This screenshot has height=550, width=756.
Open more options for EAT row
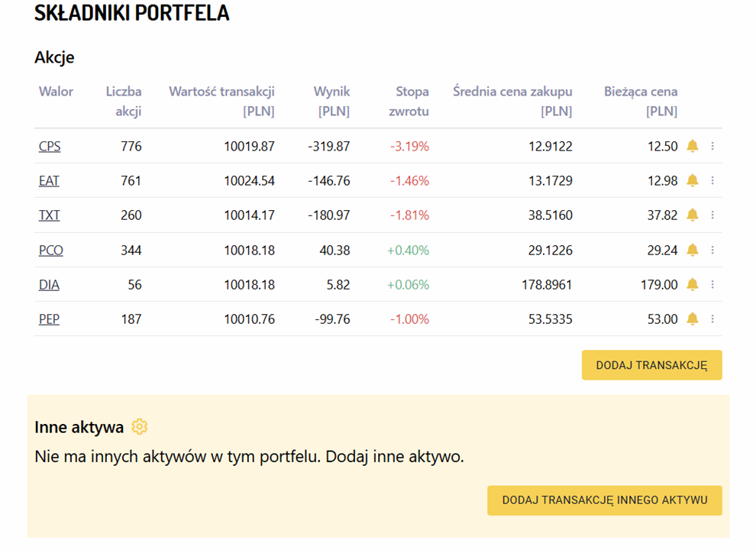tap(712, 180)
